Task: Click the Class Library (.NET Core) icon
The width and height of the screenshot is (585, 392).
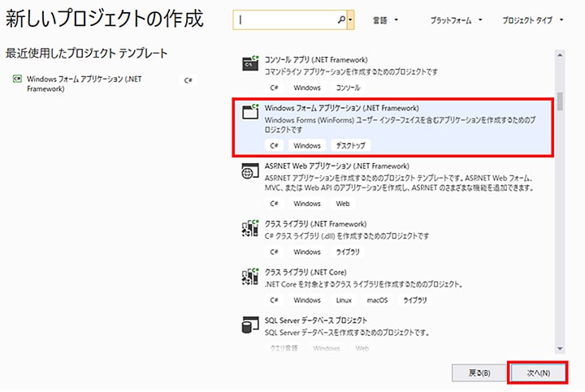Action: coord(250,276)
